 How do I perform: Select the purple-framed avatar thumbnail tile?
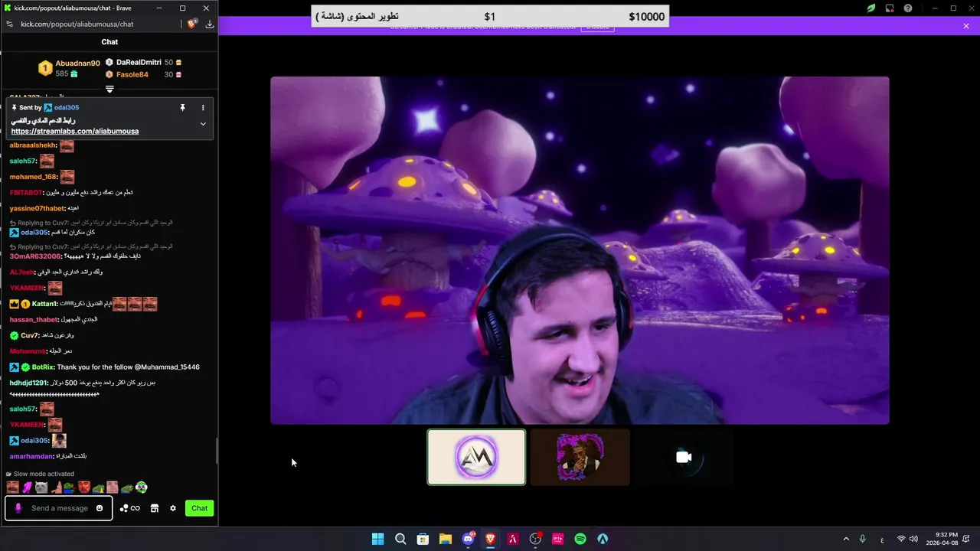(580, 457)
